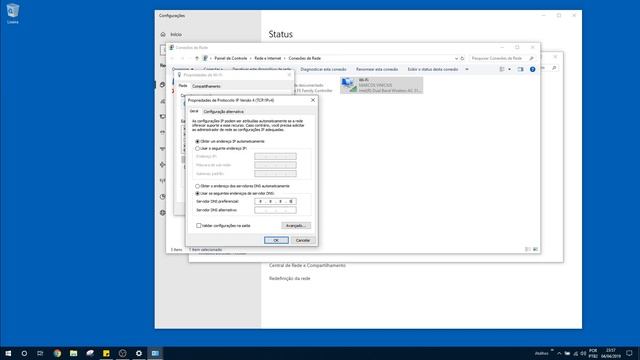This screenshot has height=360, width=640.
Task: Show hidden system tray icons
Action: [x=559, y=353]
